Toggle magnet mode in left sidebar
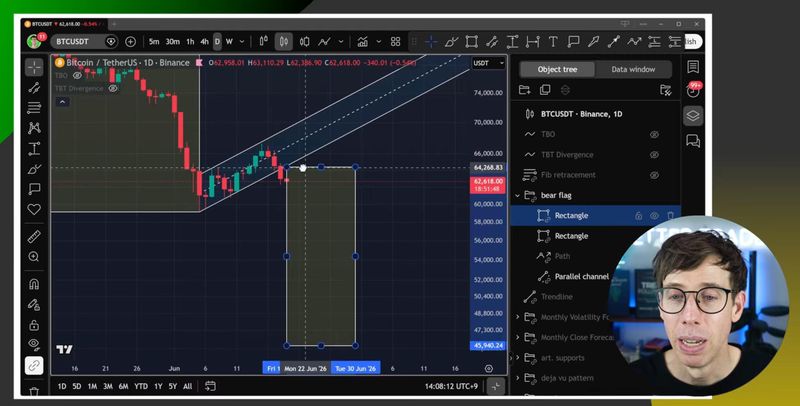The width and height of the screenshot is (800, 406). pos(34,284)
